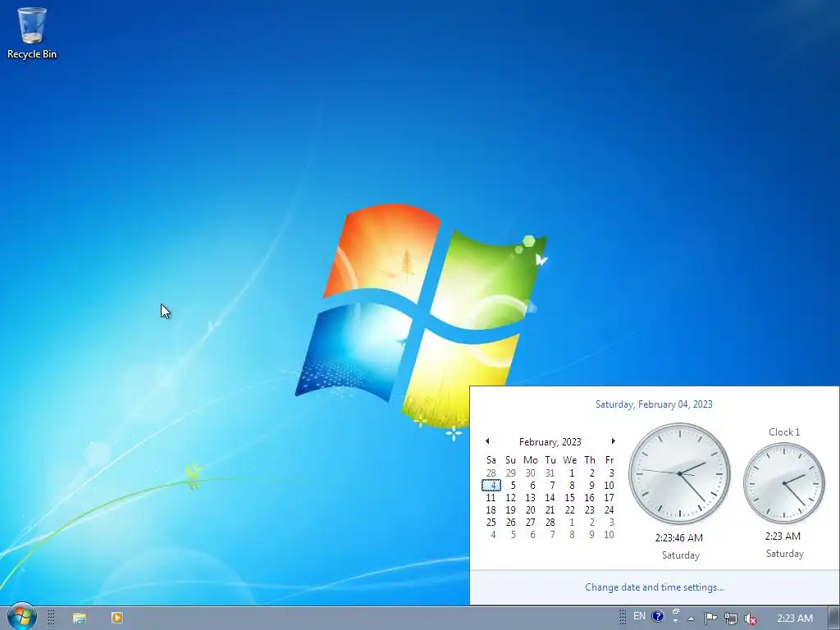Launch Windows Explorer from the taskbar
Viewport: 840px width, 630px height.
tap(80, 618)
